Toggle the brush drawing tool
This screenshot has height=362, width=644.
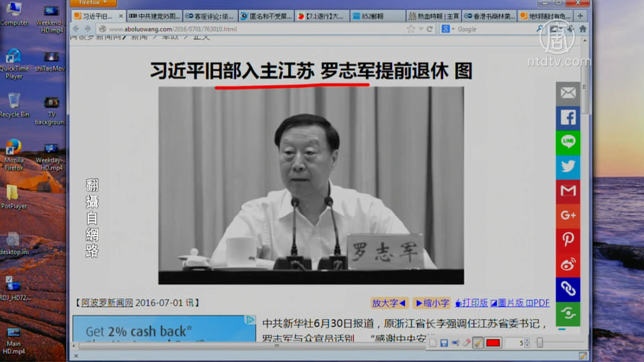click(x=478, y=343)
